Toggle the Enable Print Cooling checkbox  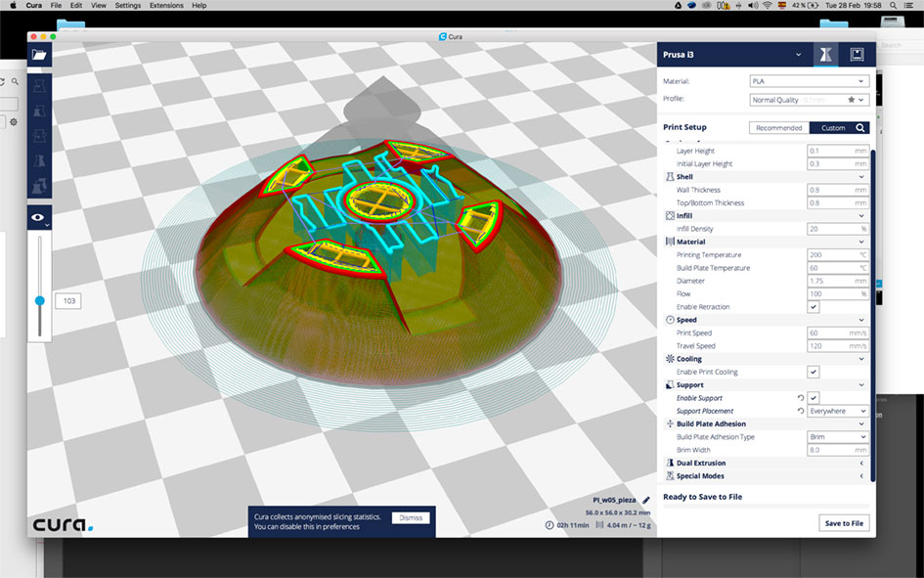click(814, 372)
